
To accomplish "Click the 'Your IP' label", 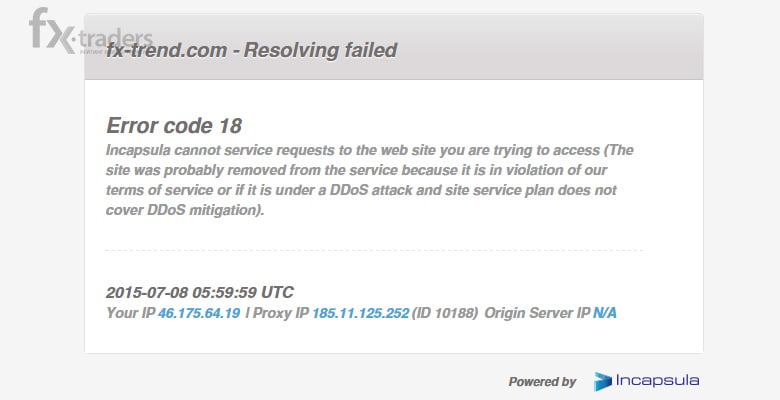I will point(131,313).
